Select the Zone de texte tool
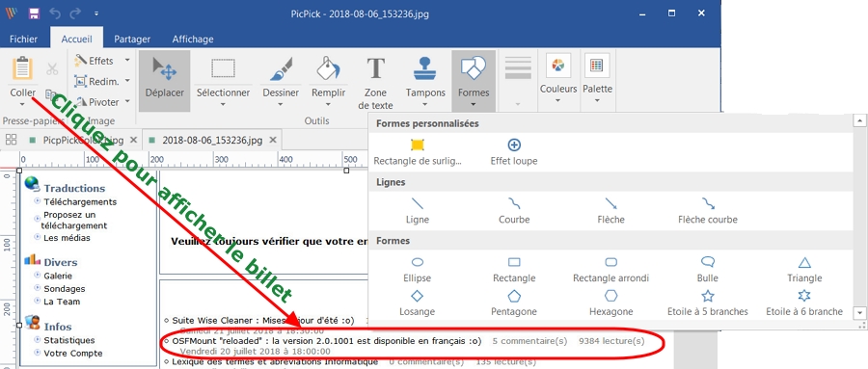The image size is (868, 369). (x=375, y=82)
